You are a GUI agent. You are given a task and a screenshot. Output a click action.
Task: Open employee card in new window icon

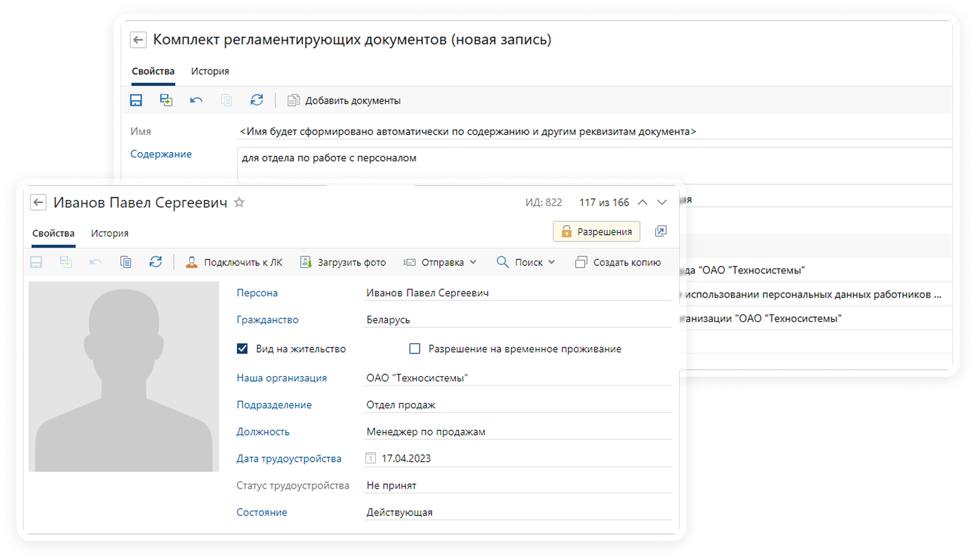[661, 232]
